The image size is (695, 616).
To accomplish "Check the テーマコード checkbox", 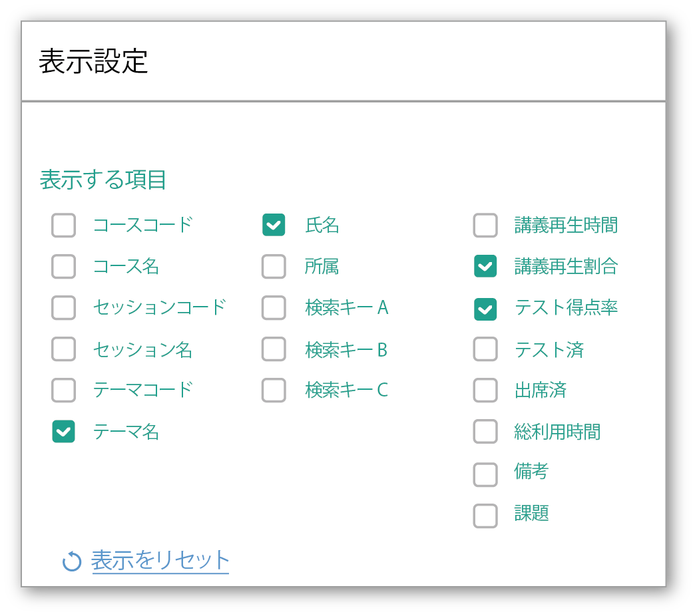I will [64, 390].
